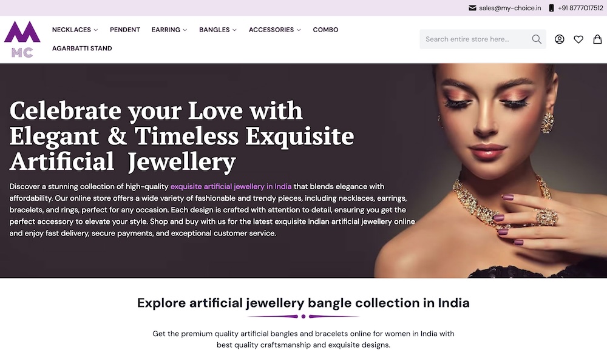This screenshot has height=364, width=607.
Task: Open the Agarbatti Stand menu item
Action: 82,49
